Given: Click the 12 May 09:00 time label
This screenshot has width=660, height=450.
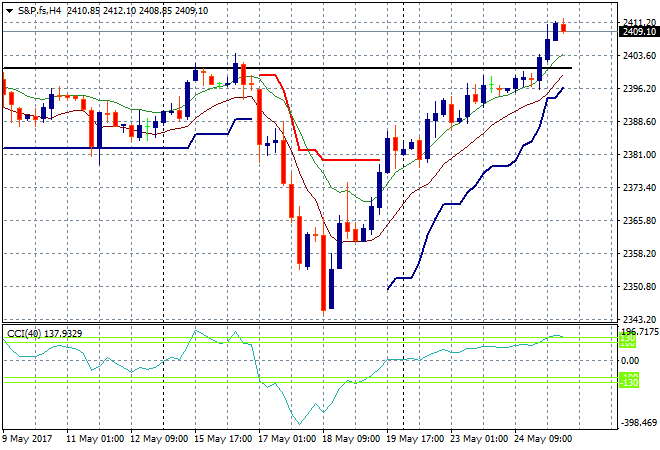Looking at the screenshot, I should (159, 439).
